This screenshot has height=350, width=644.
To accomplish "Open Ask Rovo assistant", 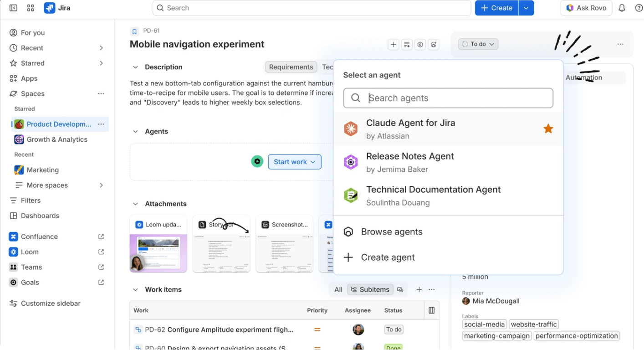I will [x=586, y=8].
